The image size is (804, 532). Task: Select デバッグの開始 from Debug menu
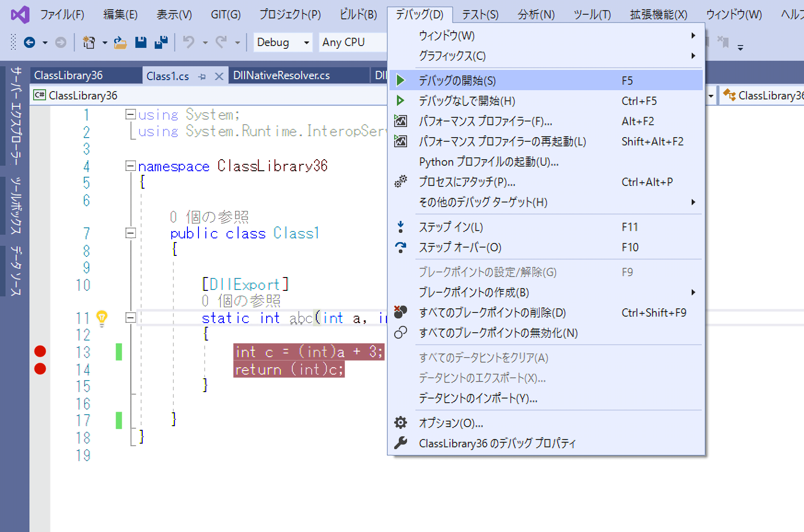(457, 81)
